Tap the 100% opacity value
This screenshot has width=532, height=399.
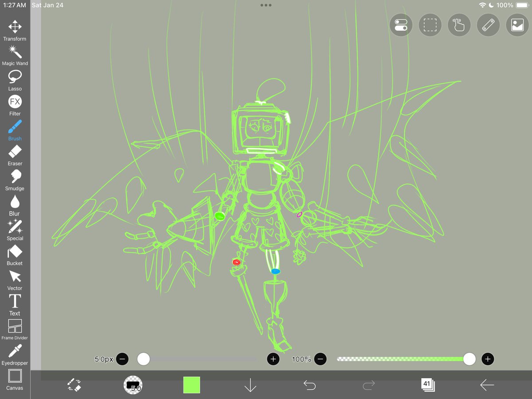click(301, 359)
